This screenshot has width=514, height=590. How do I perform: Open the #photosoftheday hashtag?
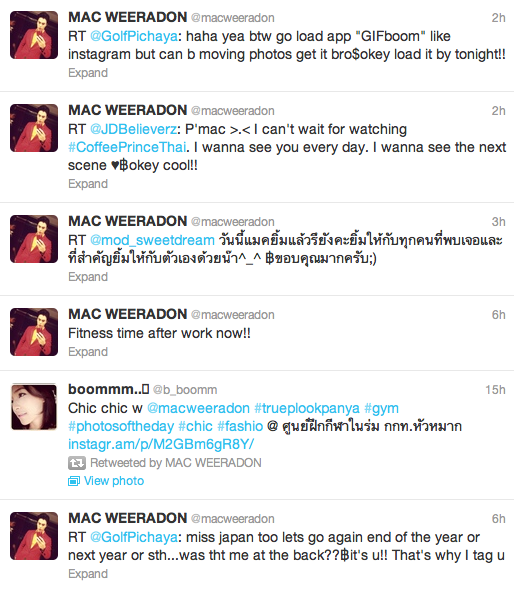click(x=121, y=426)
